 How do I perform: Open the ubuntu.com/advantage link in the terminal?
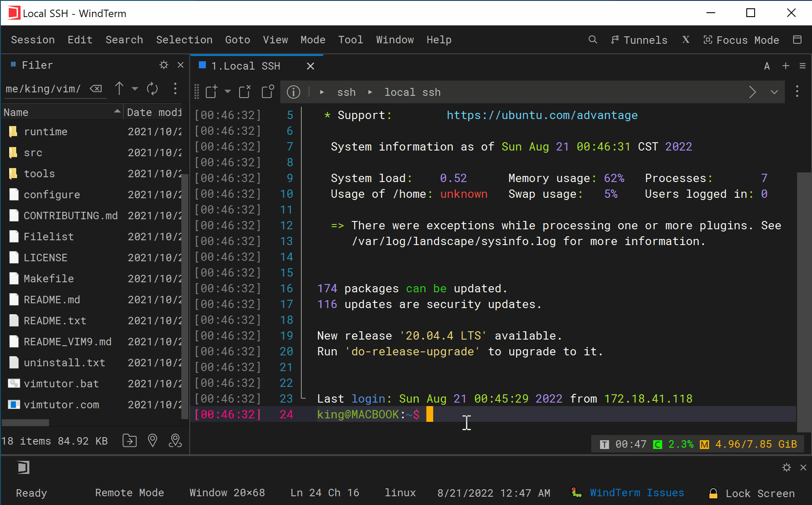(x=542, y=115)
